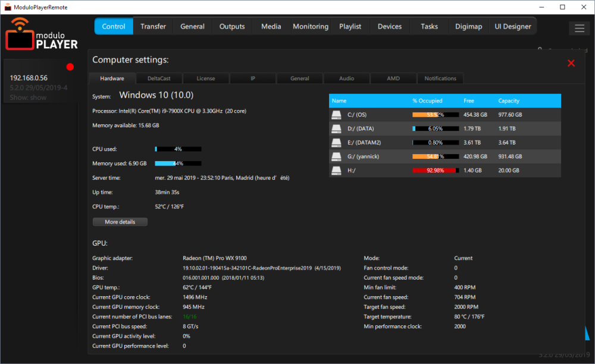
Task: Click the More details button
Action: [120, 222]
